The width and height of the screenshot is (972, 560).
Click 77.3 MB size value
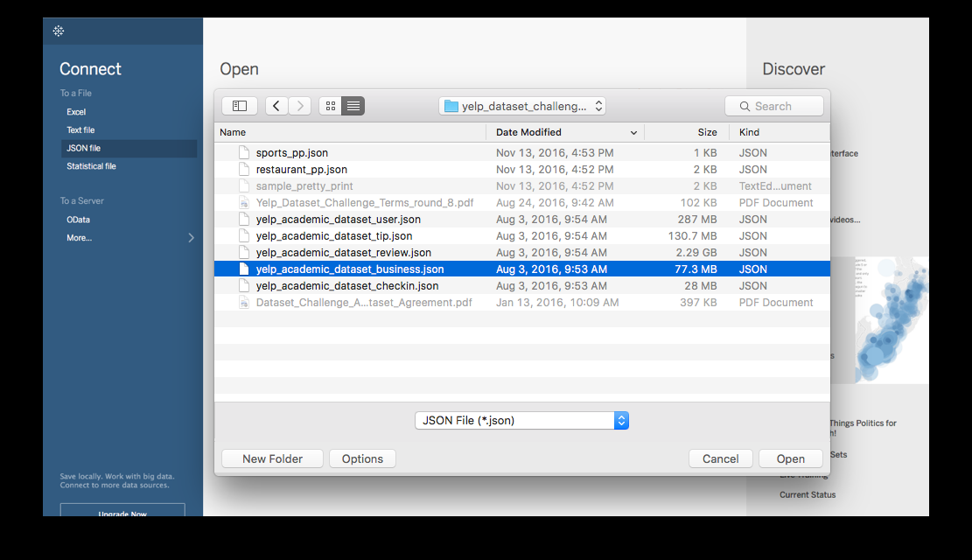click(x=696, y=269)
